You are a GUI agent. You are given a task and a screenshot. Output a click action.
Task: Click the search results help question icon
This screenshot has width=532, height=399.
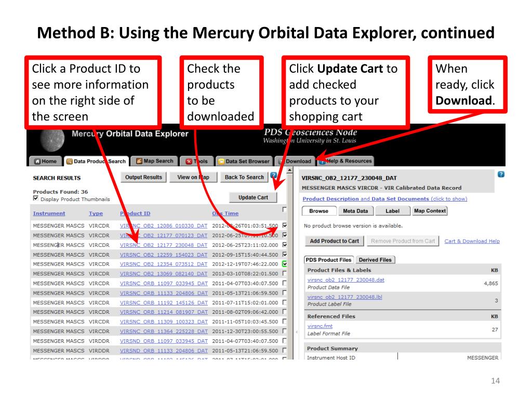point(273,176)
